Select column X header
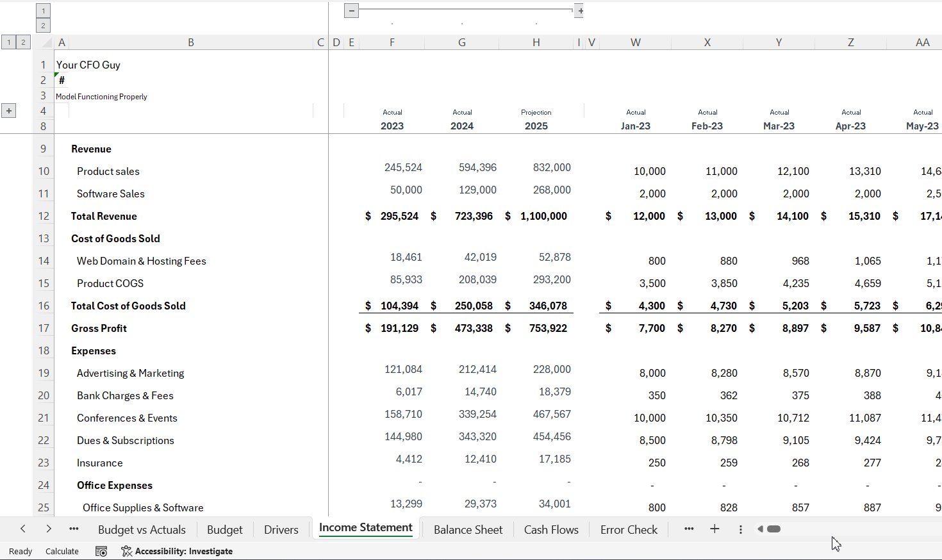The height and width of the screenshot is (560, 942). (707, 42)
